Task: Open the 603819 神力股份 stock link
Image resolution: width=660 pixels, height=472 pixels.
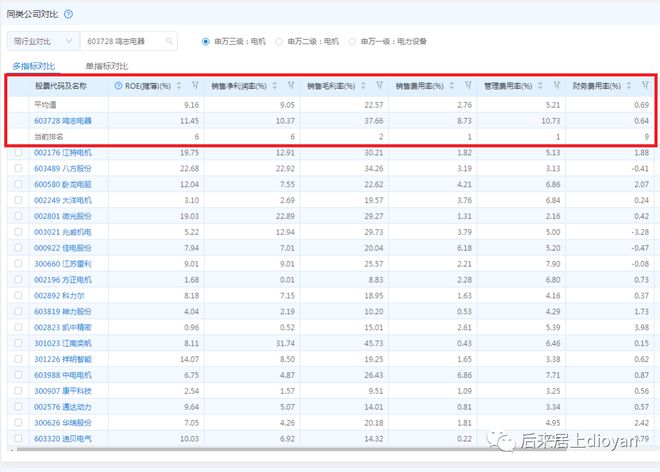Action: tap(63, 312)
